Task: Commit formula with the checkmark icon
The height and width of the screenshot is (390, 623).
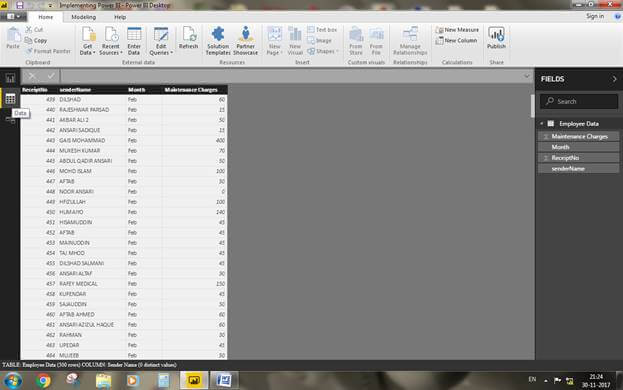Action: point(51,76)
